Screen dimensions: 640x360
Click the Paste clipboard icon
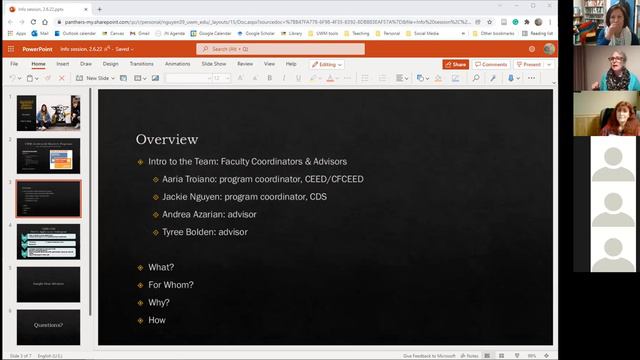coord(30,78)
